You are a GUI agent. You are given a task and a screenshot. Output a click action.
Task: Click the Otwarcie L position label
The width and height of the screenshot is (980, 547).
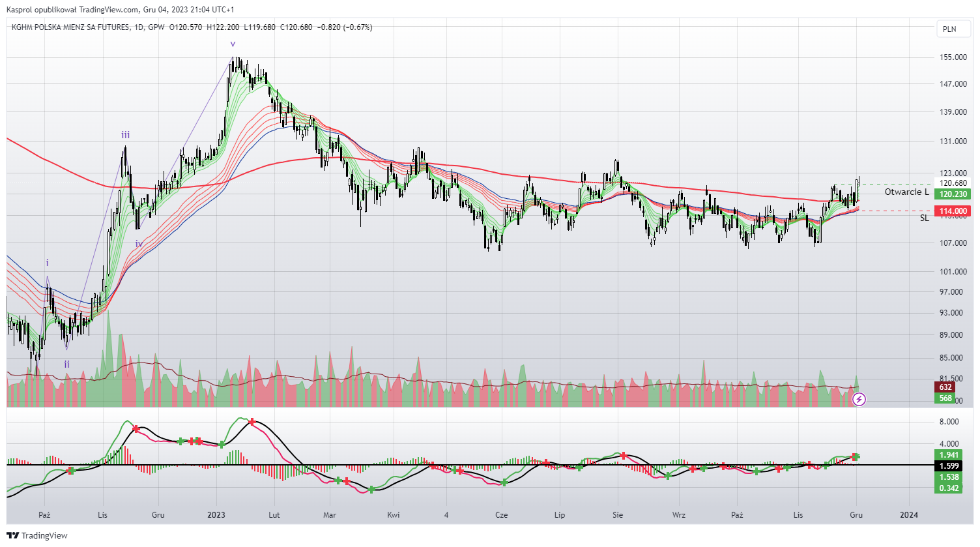pyautogui.click(x=906, y=192)
